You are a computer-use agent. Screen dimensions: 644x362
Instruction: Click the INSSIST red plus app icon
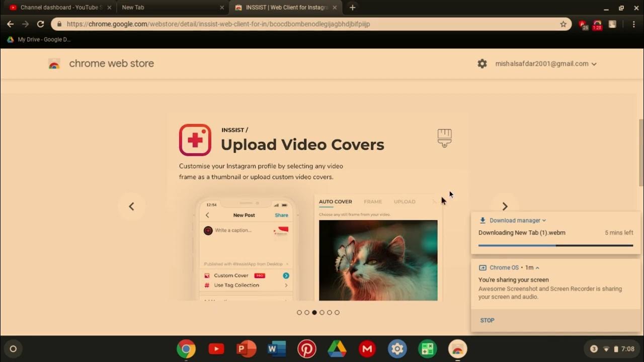[195, 140]
